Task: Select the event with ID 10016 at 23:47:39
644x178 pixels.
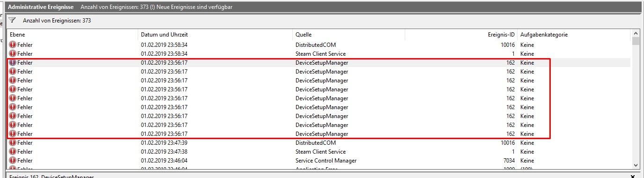Action: point(318,143)
